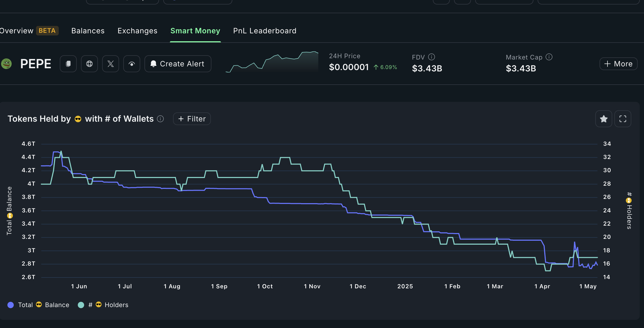Screen dimensions: 644x328
Task: Open the PnL Leaderboard tab
Action: click(x=265, y=31)
